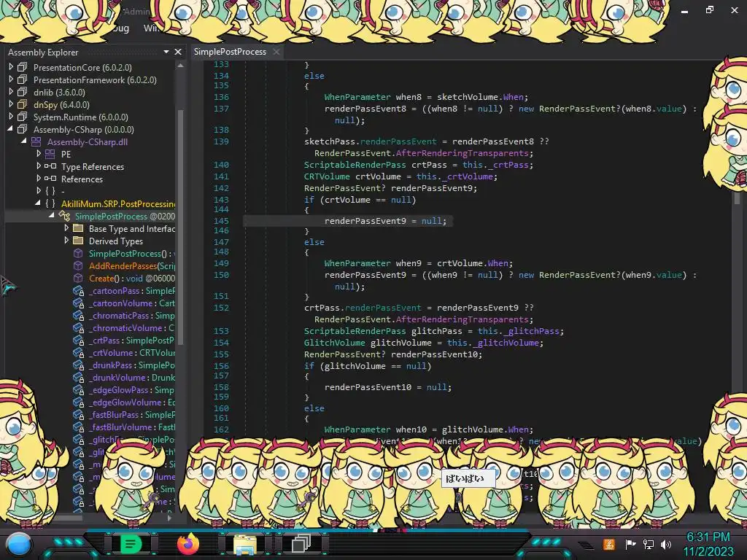This screenshot has height=560, width=747.
Task: Expand the PresentationFramework (6.0.2.0) node
Action: [11, 79]
